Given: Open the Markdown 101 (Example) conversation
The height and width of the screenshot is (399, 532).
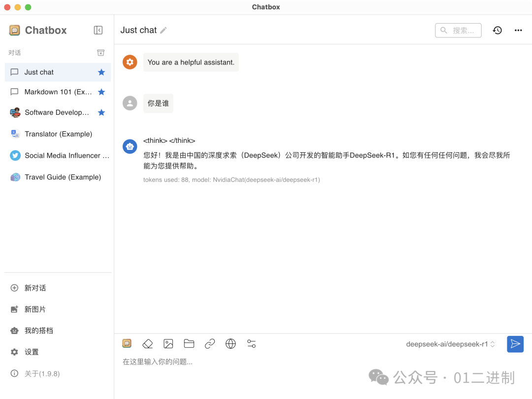Looking at the screenshot, I should 58,92.
